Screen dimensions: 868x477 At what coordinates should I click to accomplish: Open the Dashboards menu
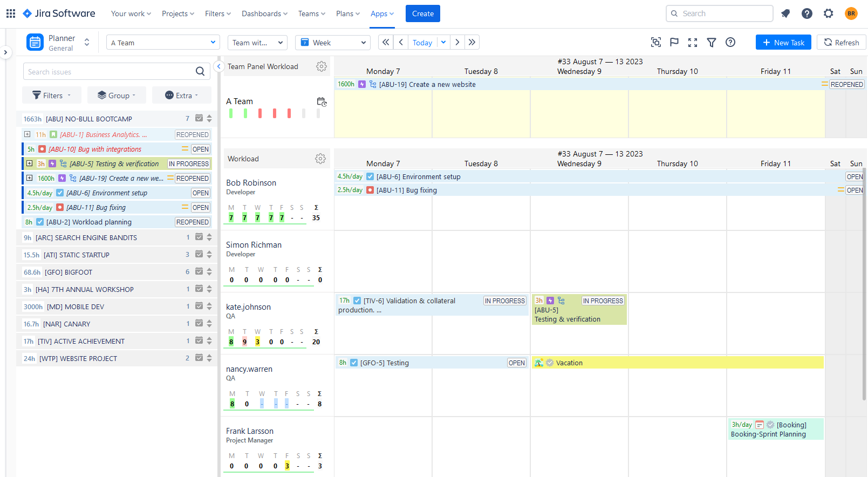pos(264,13)
